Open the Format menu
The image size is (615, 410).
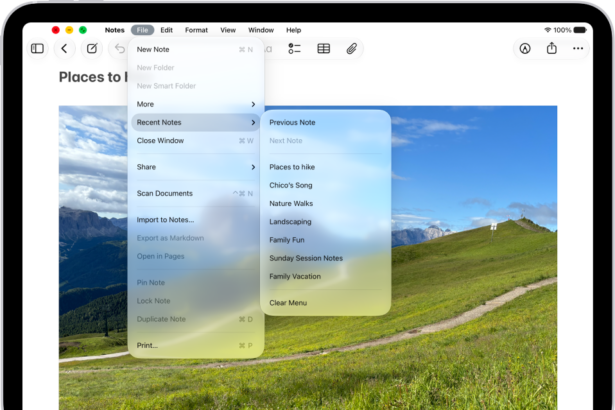[x=196, y=30]
